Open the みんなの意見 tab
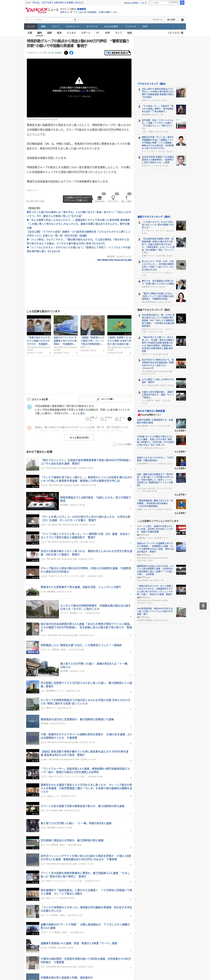 111,27
